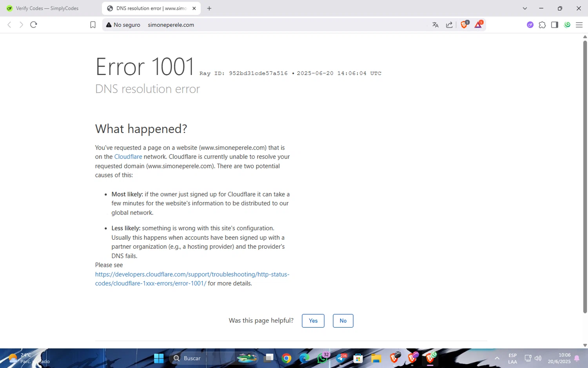Open Telegram with 236 unread badge
588x368 pixels.
pos(341,358)
